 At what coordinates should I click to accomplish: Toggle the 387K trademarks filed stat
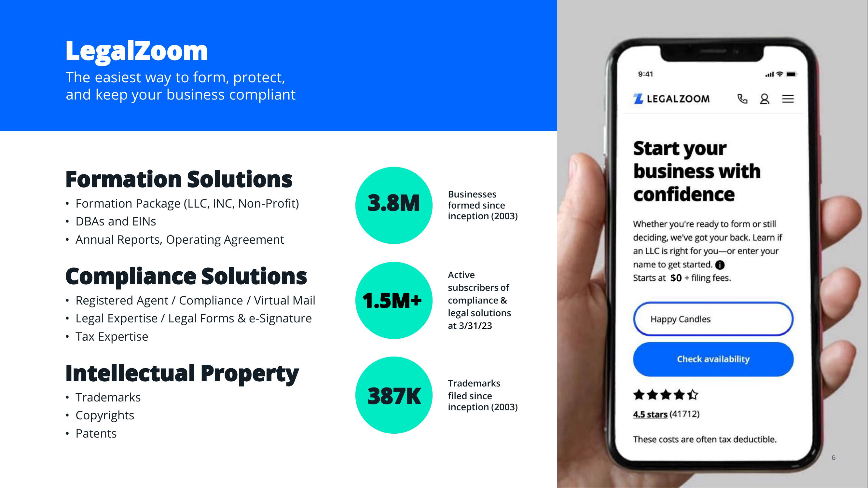(394, 394)
